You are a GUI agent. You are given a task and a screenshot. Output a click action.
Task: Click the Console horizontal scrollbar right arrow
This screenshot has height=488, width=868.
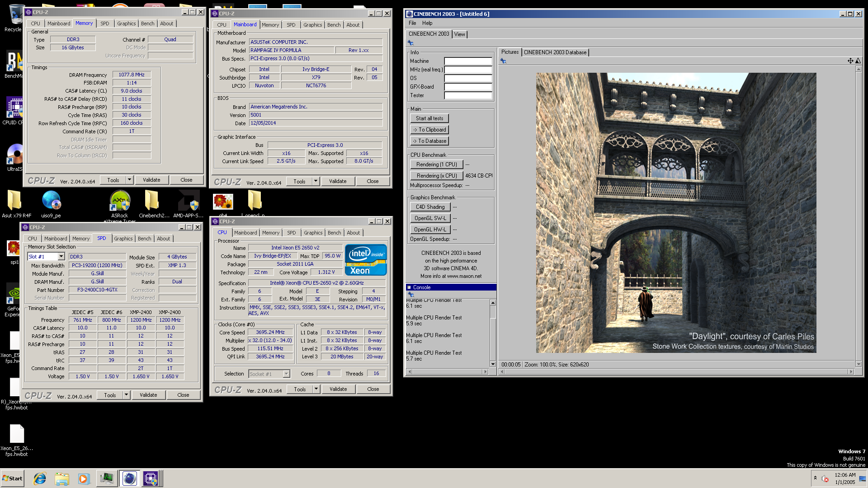485,372
